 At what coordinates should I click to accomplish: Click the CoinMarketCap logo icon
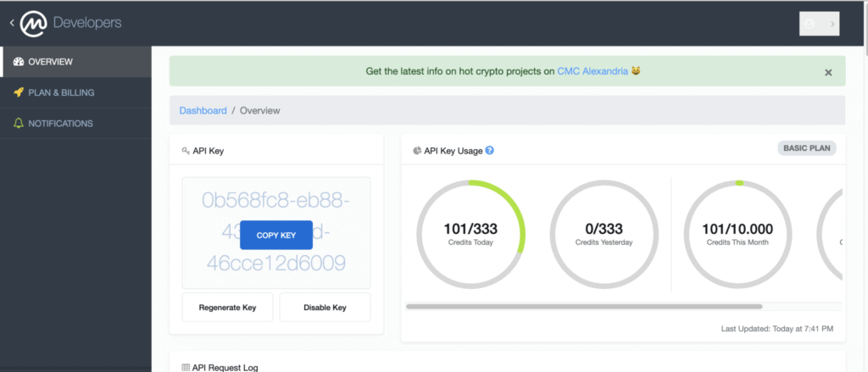(34, 24)
